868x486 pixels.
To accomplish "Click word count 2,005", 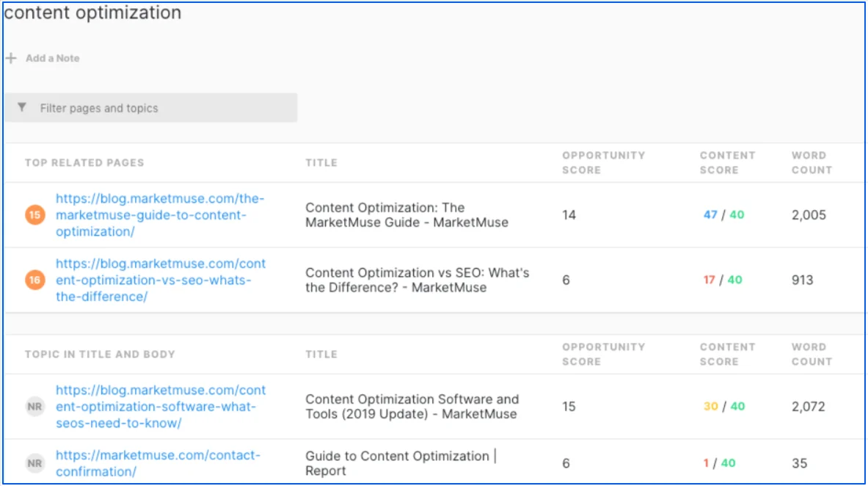I will coord(809,215).
